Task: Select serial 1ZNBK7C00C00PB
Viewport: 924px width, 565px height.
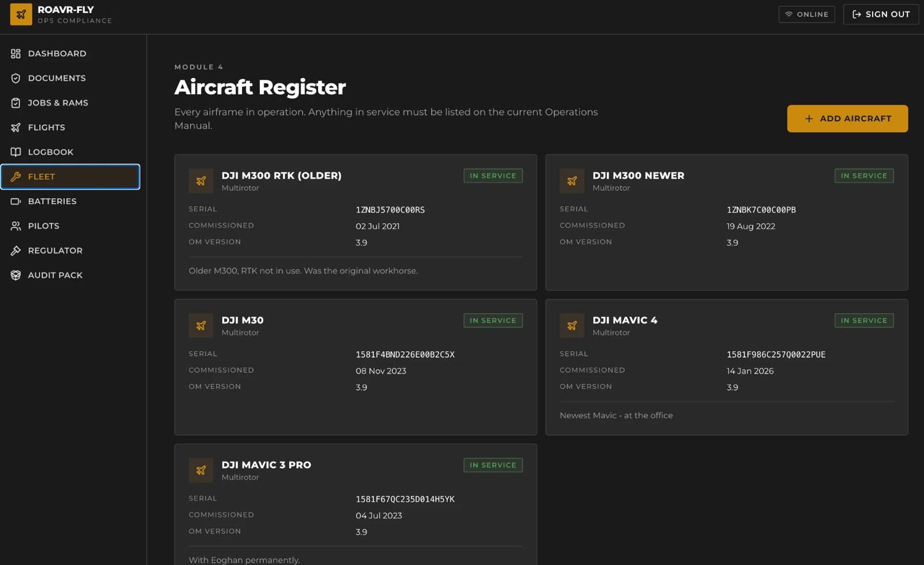Action: [761, 210]
